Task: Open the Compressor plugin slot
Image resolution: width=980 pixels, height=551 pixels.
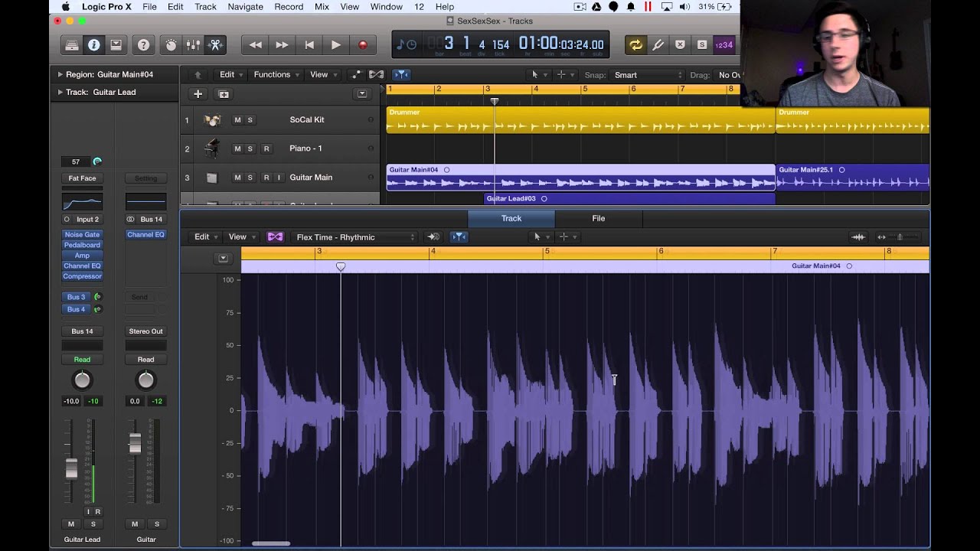Action: [82, 276]
